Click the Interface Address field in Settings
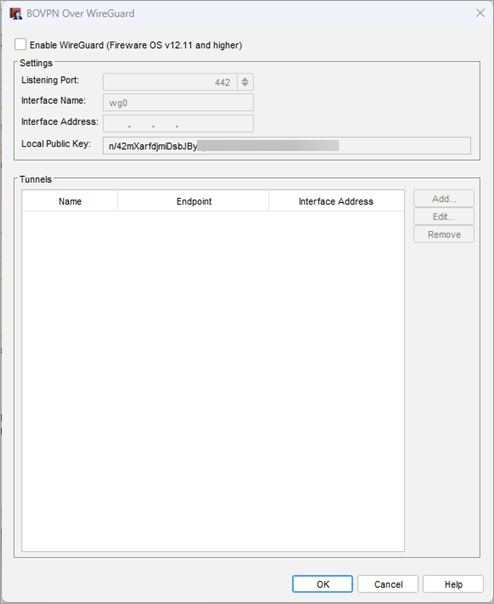Viewport: 494px width, 604px height. 178,124
